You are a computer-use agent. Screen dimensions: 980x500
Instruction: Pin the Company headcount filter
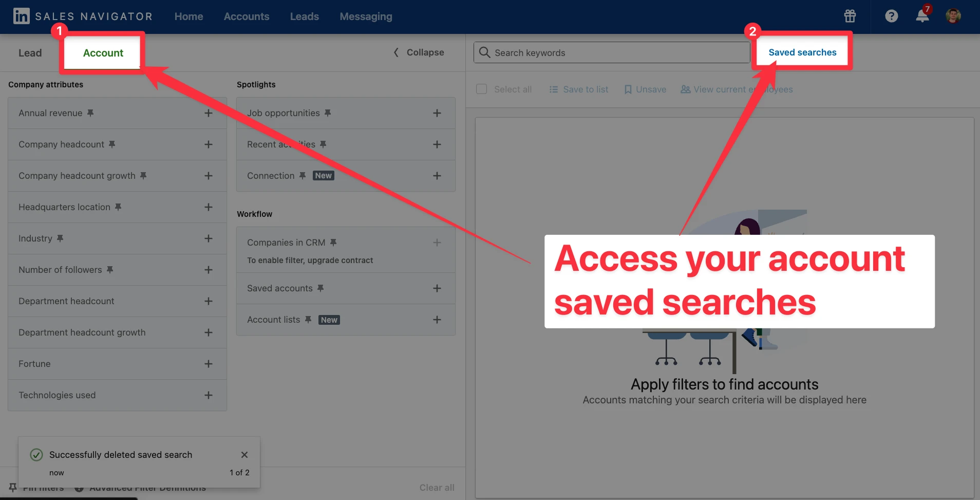(x=112, y=144)
